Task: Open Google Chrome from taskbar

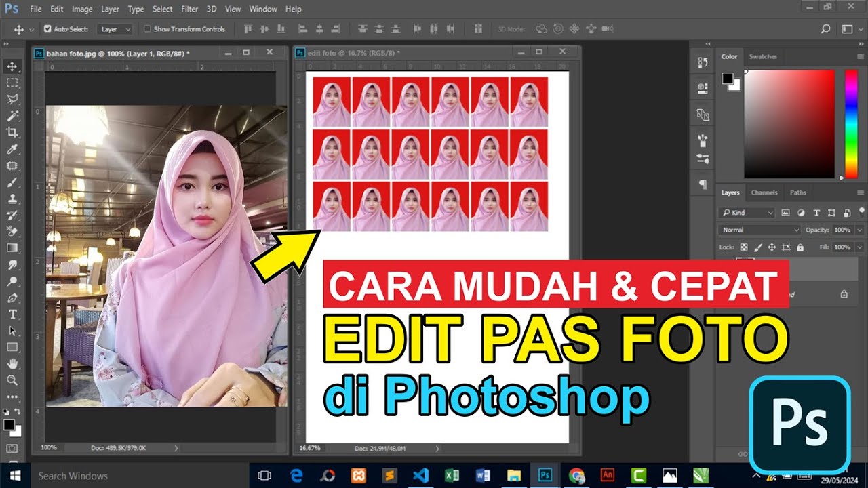Action: click(x=576, y=476)
